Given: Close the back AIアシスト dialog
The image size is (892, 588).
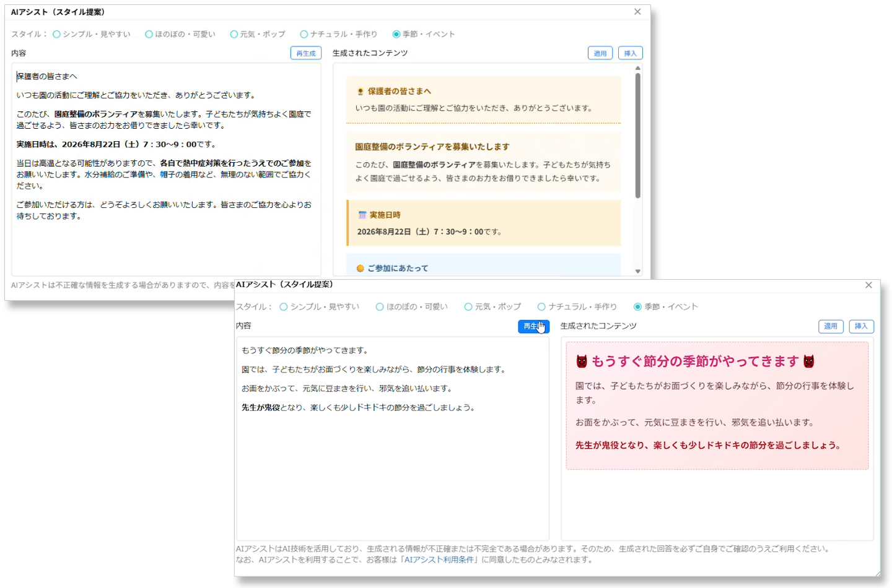Looking at the screenshot, I should click(x=637, y=12).
